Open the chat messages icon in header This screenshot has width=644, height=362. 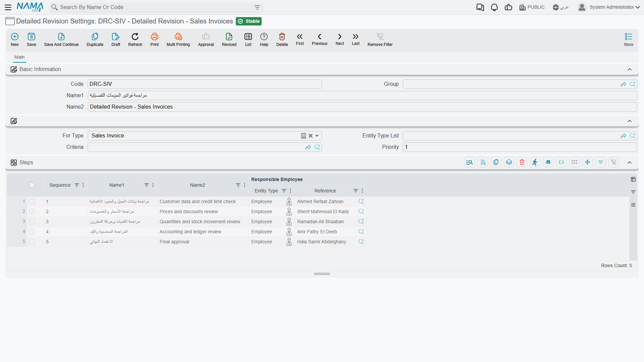click(480, 7)
